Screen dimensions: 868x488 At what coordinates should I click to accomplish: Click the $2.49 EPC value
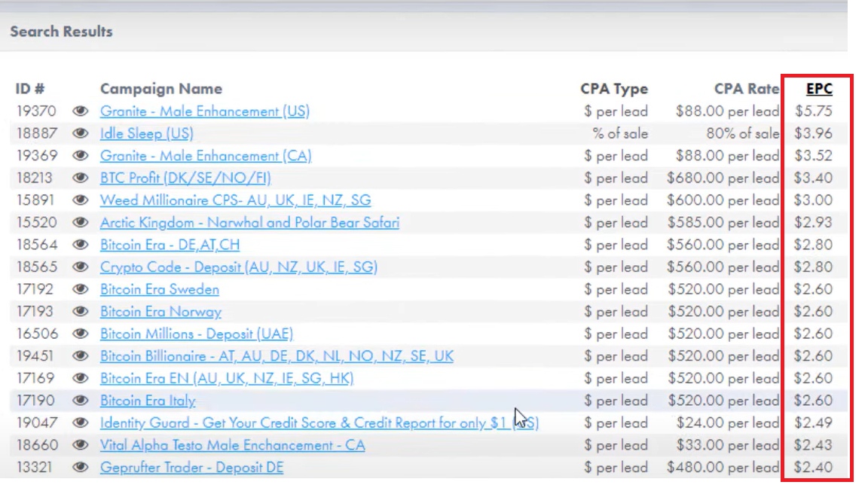click(x=813, y=422)
